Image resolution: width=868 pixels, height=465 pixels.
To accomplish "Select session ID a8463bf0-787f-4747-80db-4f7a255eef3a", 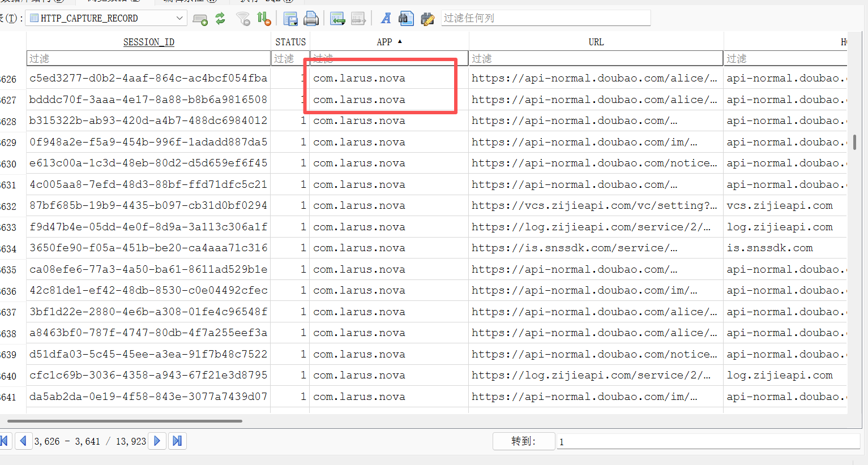I will 148,333.
